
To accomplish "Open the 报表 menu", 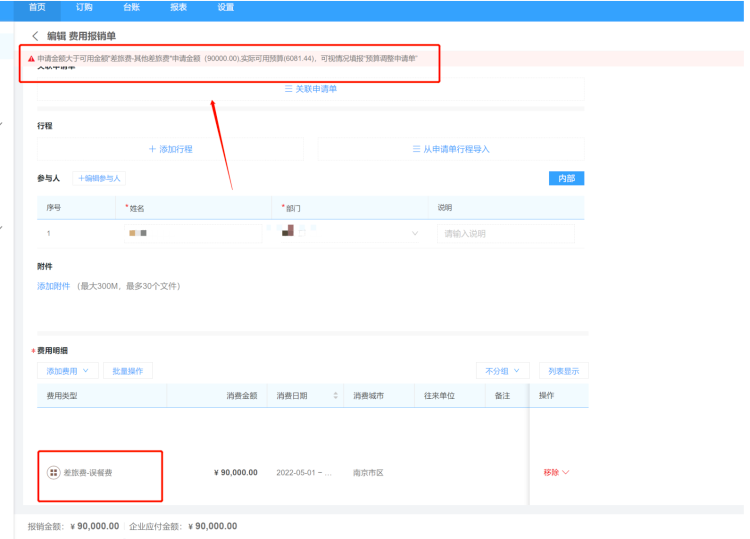I will point(178,7).
